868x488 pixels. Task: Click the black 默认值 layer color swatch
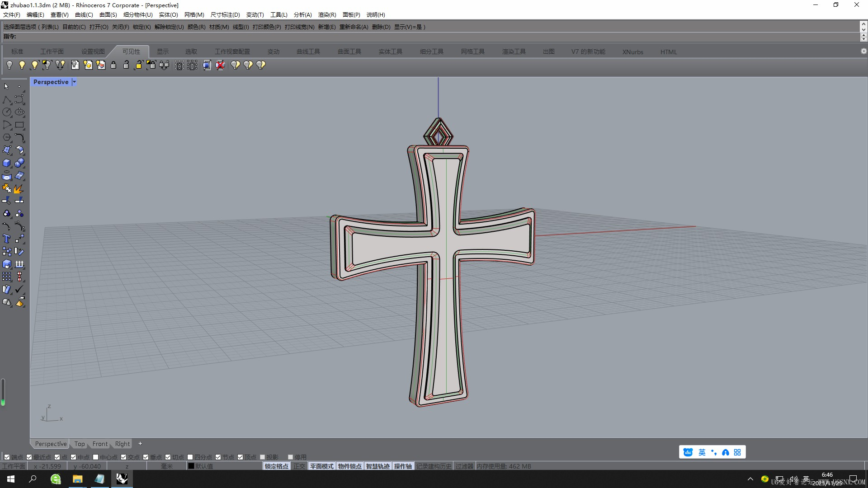[x=191, y=466]
